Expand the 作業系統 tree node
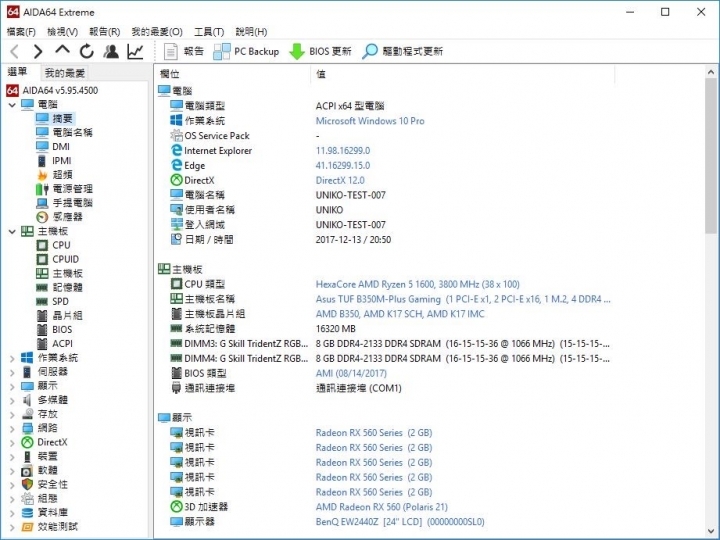 click(12, 358)
